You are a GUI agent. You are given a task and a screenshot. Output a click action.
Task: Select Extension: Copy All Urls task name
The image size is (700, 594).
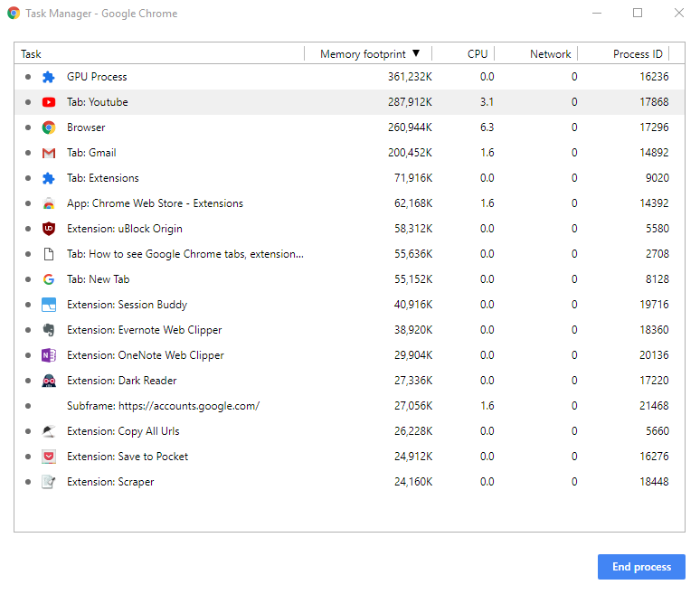pyautogui.click(x=123, y=431)
